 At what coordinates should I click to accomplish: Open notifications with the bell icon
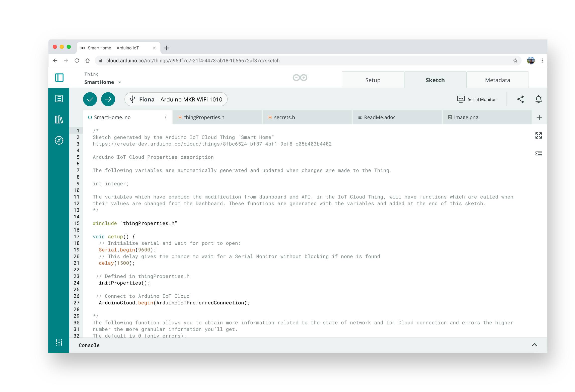[x=538, y=99]
